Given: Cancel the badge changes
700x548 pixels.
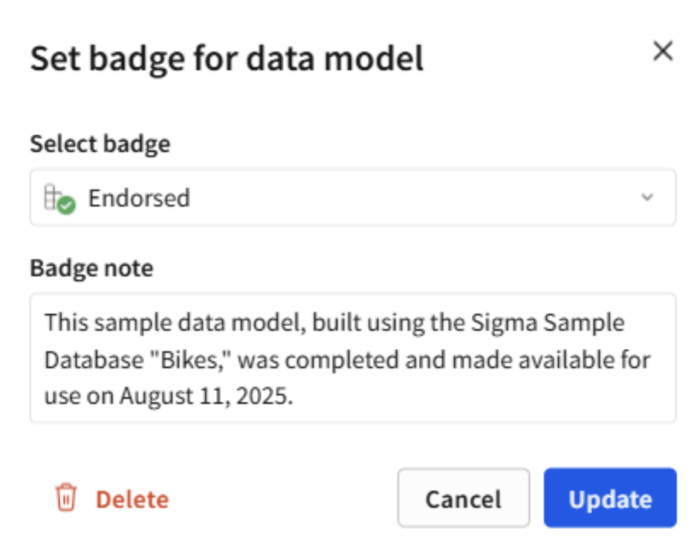Looking at the screenshot, I should pos(463,498).
